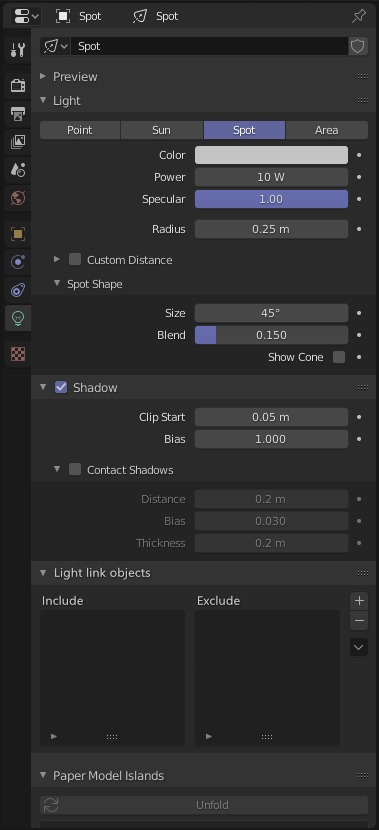Expand the Include list filter options

(x=53, y=736)
